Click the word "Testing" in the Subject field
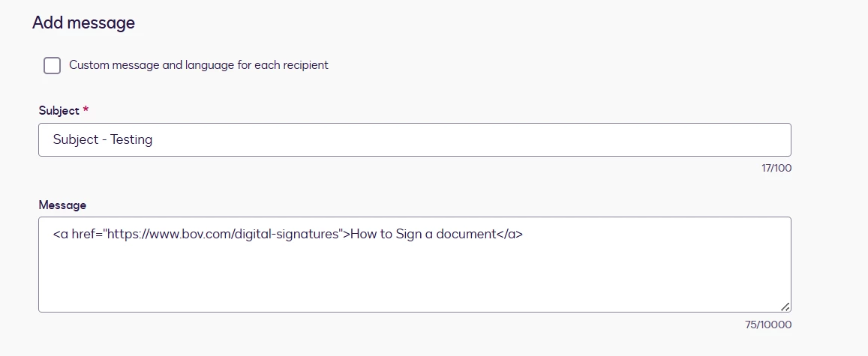868x356 pixels. click(x=131, y=139)
